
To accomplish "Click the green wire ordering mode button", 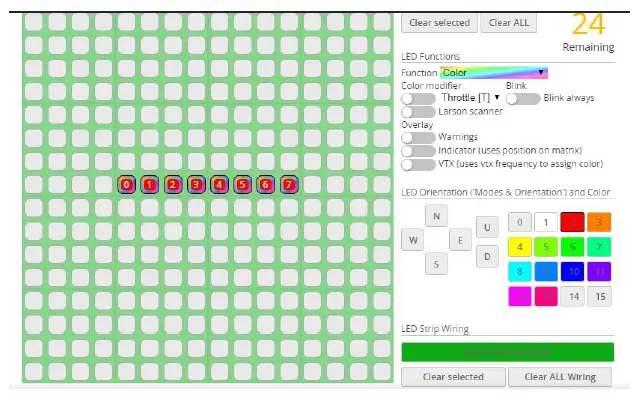I will click(507, 352).
